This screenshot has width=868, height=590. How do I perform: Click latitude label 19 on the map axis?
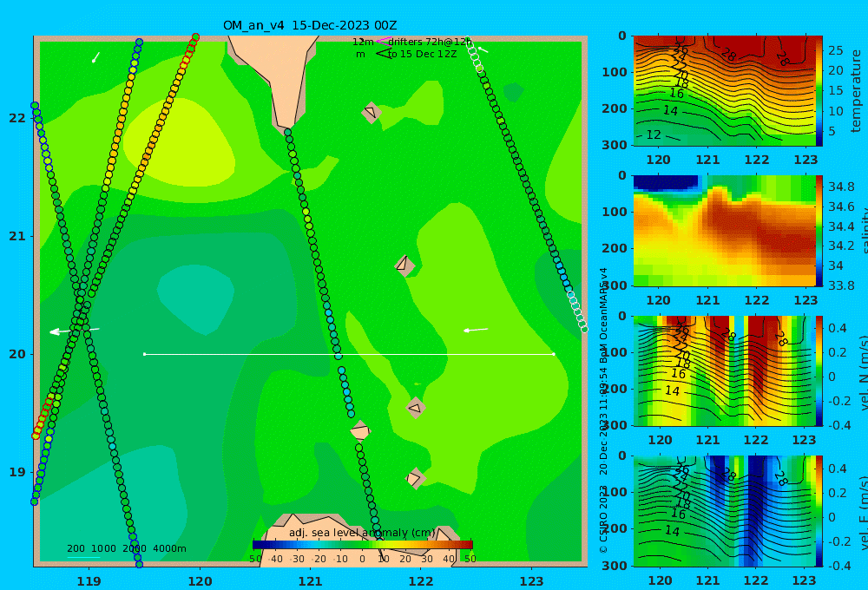[17, 472]
